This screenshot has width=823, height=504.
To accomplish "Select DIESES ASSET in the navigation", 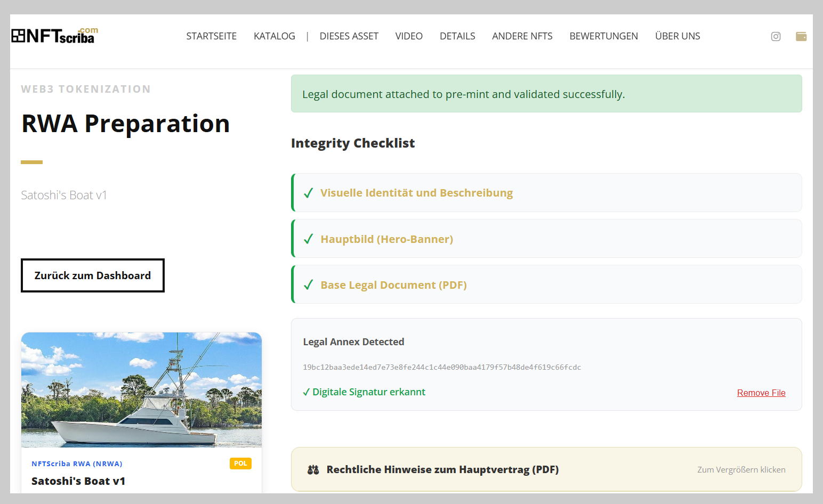I will click(x=349, y=36).
